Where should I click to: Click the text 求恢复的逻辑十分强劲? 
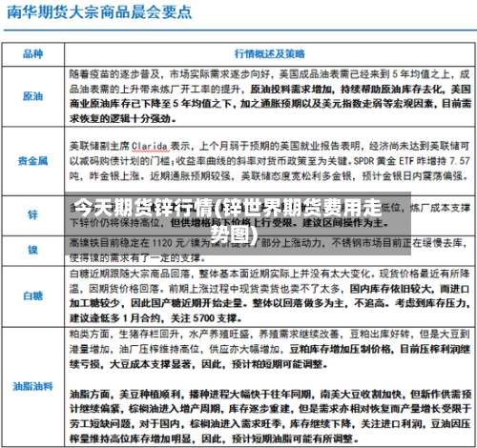pos(120,118)
